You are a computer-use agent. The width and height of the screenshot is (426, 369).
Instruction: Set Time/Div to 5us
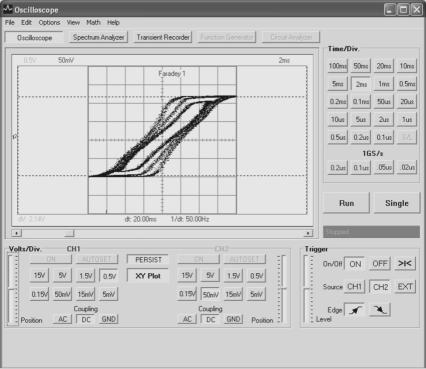pos(361,119)
